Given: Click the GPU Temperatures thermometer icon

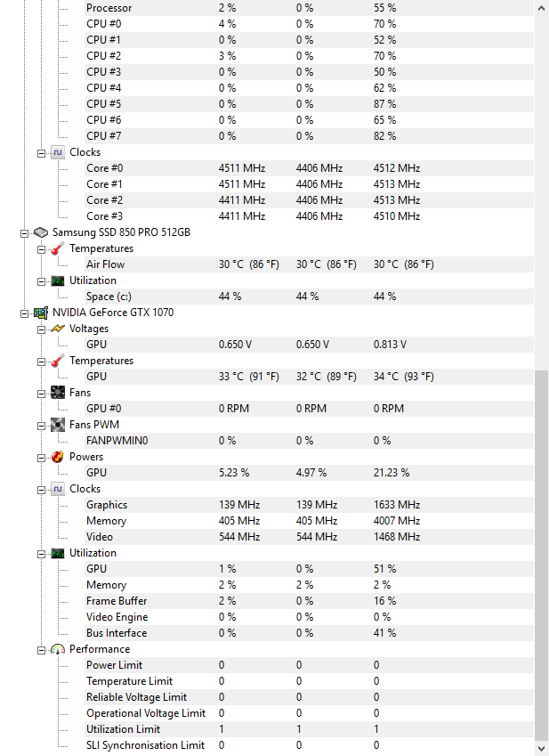Looking at the screenshot, I should coord(58,361).
